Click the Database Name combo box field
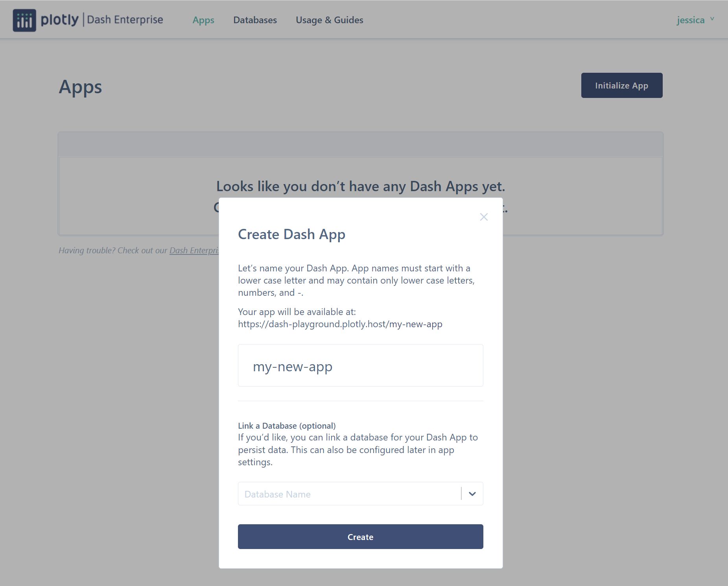The width and height of the screenshot is (728, 586). (349, 494)
